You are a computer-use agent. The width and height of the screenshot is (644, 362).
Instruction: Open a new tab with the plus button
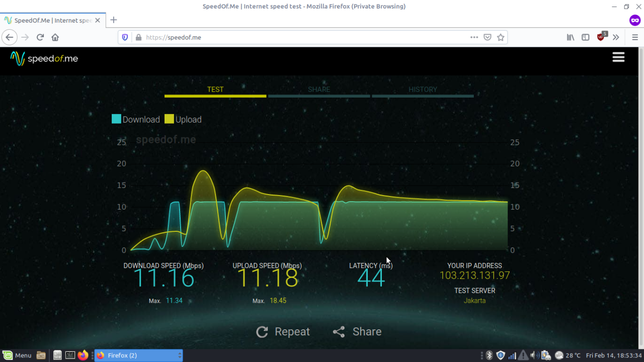[x=114, y=20]
